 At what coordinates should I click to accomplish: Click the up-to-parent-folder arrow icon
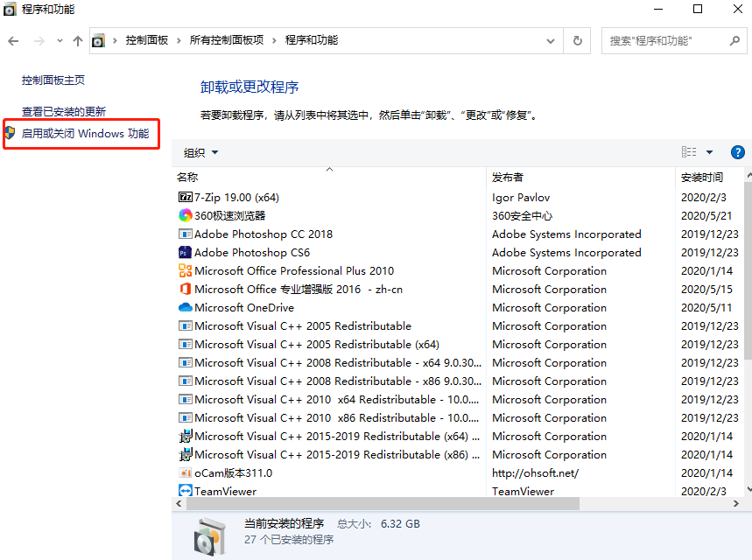coord(77,40)
